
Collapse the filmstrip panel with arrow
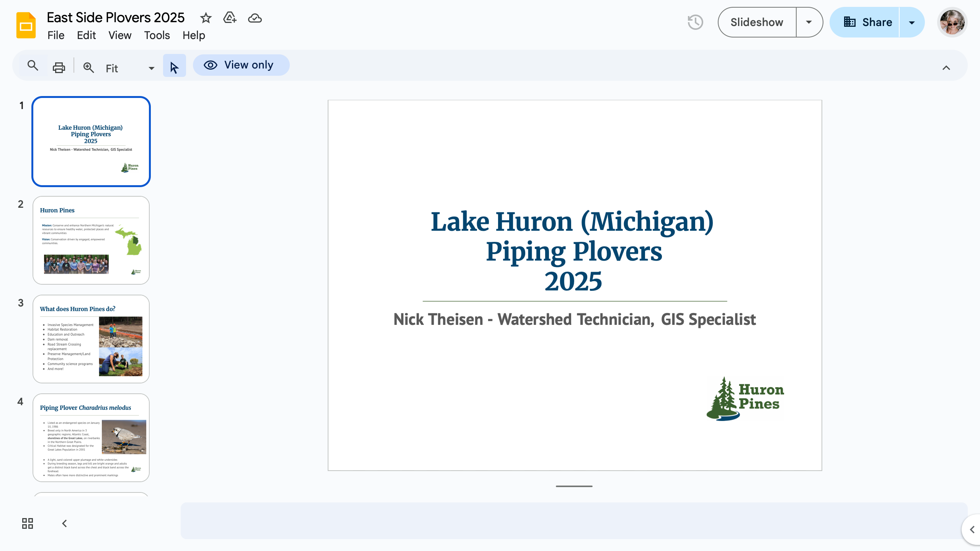coord(64,523)
